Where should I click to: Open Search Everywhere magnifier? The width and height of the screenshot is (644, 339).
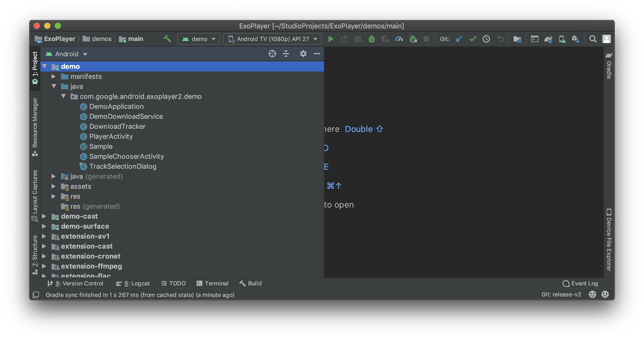[592, 39]
